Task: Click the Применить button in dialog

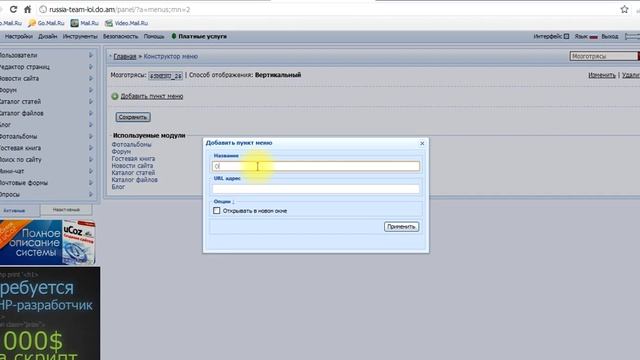Action: (x=401, y=227)
